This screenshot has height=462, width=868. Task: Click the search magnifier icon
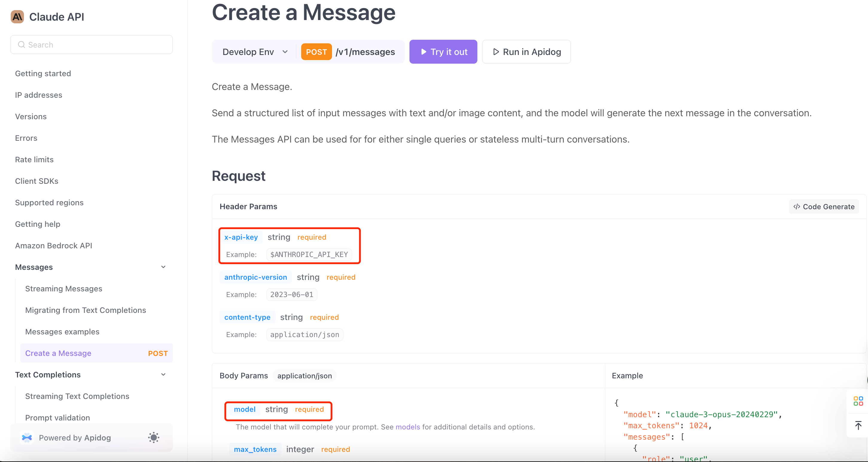(x=21, y=45)
